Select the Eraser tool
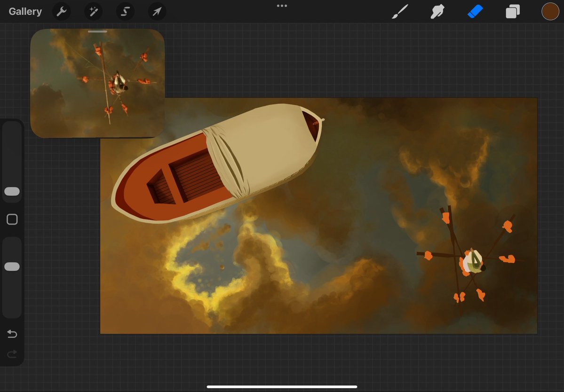Viewport: 564px width, 392px height. click(x=475, y=11)
